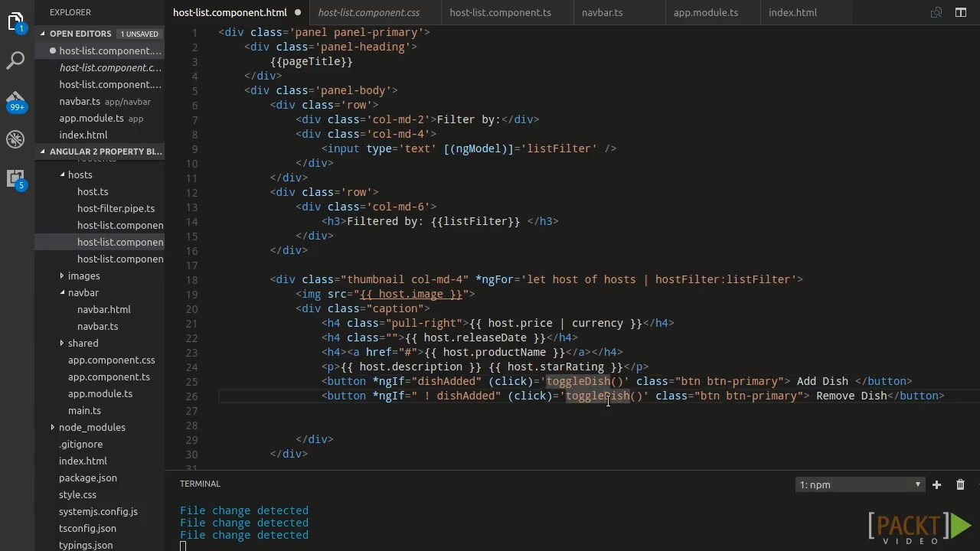Click {{ host.image }} link in line 19
This screenshot has height=551, width=980.
point(411,294)
